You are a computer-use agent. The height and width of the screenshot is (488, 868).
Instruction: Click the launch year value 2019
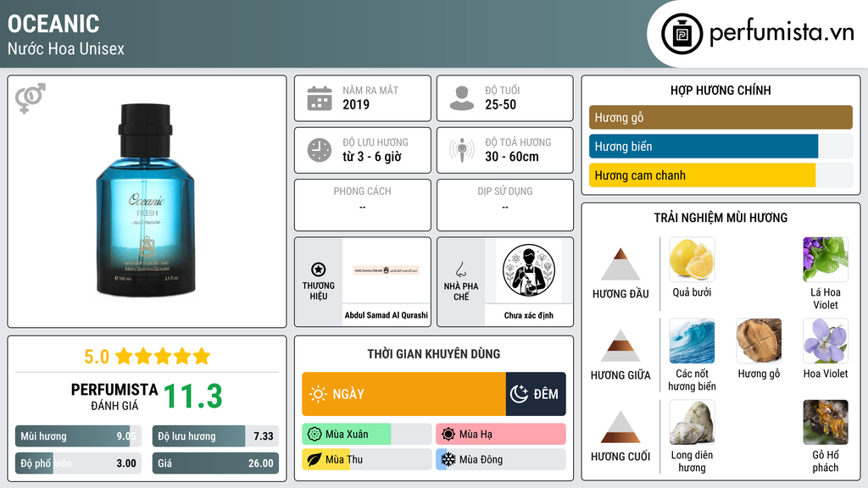point(356,104)
